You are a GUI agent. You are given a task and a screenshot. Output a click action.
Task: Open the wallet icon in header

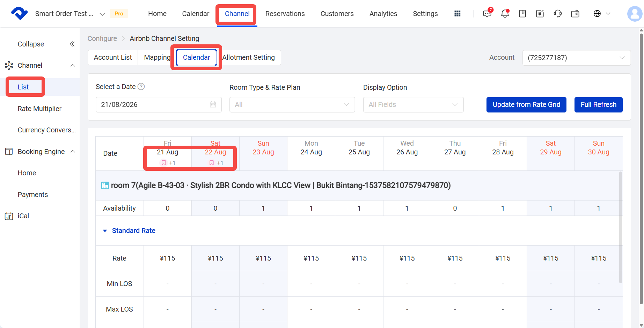pyautogui.click(x=575, y=14)
